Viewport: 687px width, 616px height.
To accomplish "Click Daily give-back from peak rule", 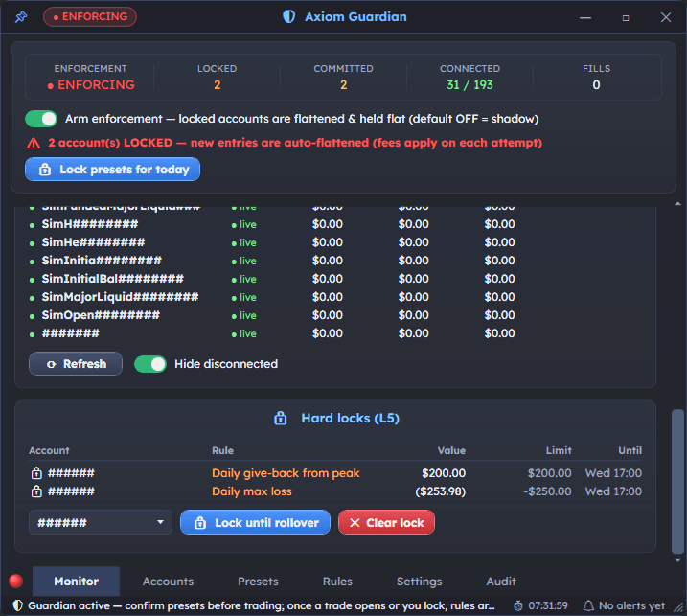I will [x=286, y=473].
